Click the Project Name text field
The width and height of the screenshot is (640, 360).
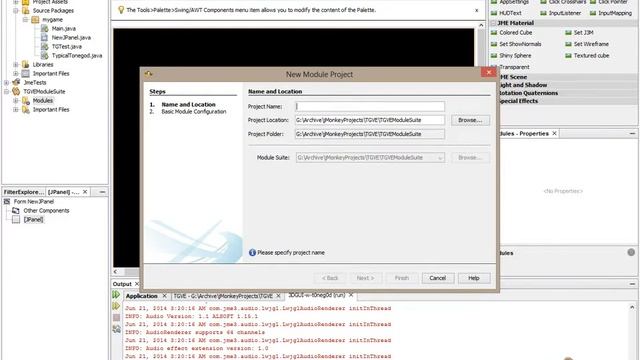point(370,107)
